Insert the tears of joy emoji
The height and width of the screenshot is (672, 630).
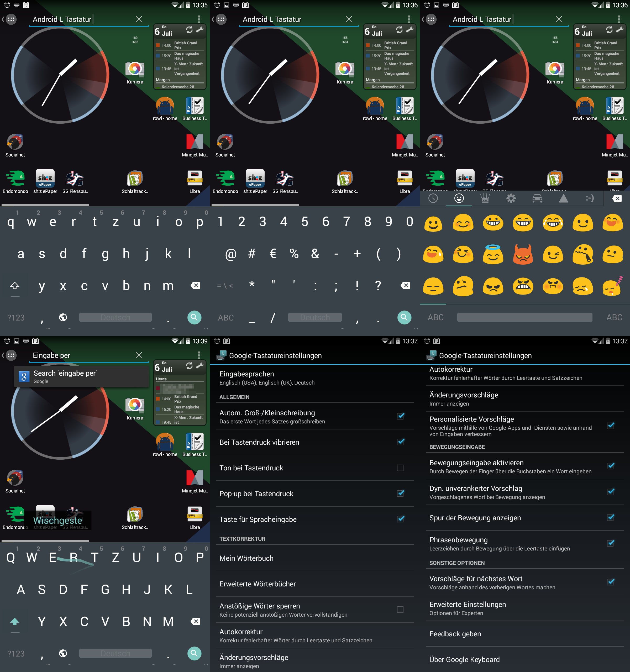(553, 223)
